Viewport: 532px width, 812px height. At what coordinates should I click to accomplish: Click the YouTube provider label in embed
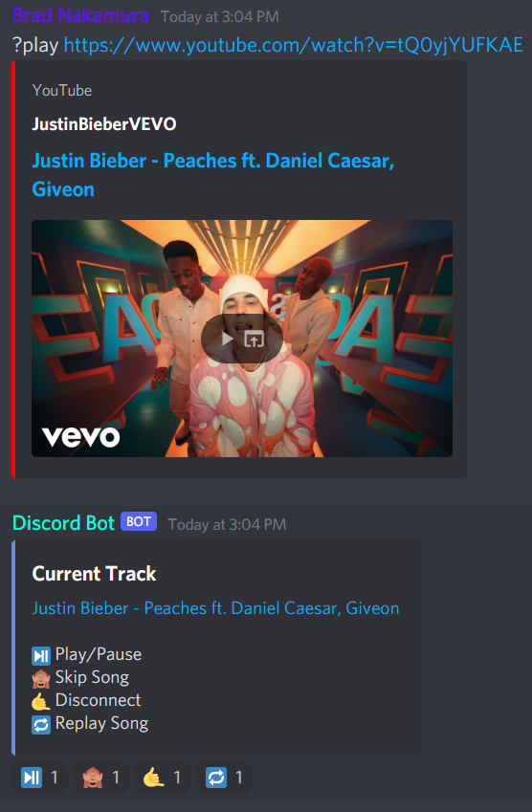point(62,90)
